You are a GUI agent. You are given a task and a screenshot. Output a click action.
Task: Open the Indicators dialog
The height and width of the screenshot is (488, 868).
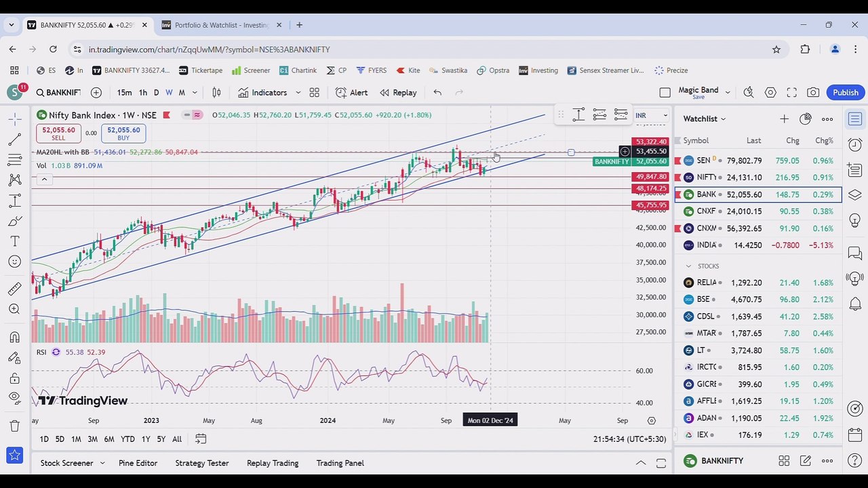[x=262, y=92]
